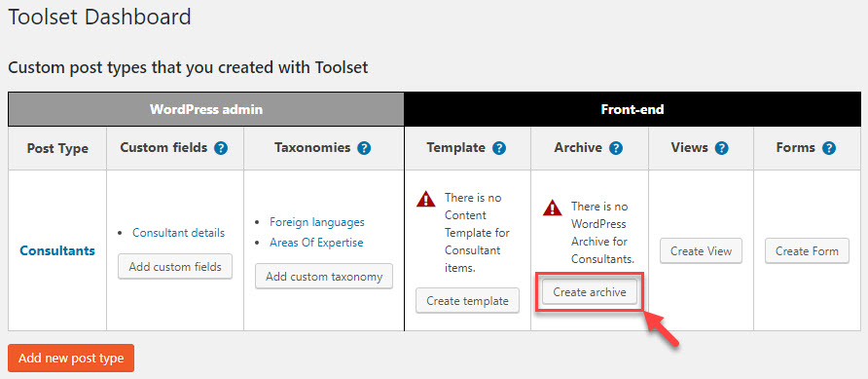Open the Foreign languages taxonomy
Viewport: 868px width, 379px height.
tap(317, 222)
